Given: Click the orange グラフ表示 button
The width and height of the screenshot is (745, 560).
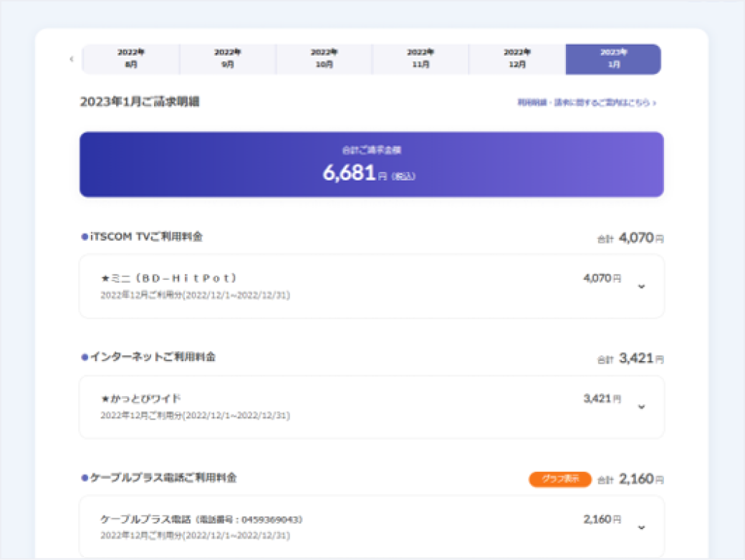Looking at the screenshot, I should (x=560, y=479).
